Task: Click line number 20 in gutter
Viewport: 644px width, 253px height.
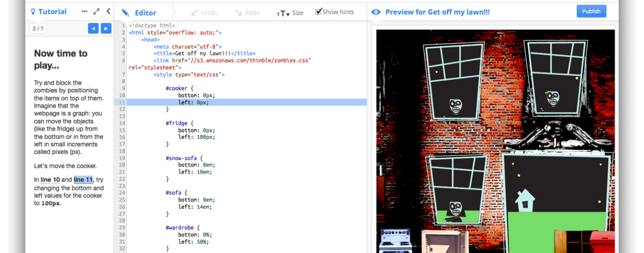Action: 122,165
